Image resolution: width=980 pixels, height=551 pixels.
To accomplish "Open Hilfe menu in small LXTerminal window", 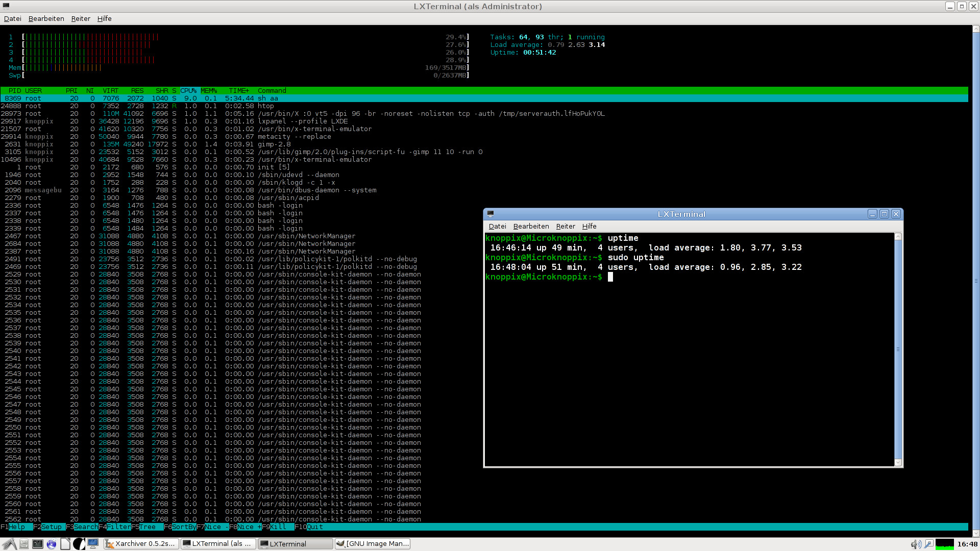I will 590,226.
